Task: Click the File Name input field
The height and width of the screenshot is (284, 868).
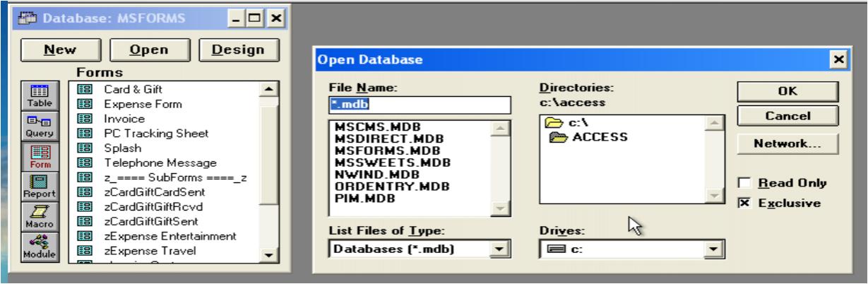Action: point(420,105)
